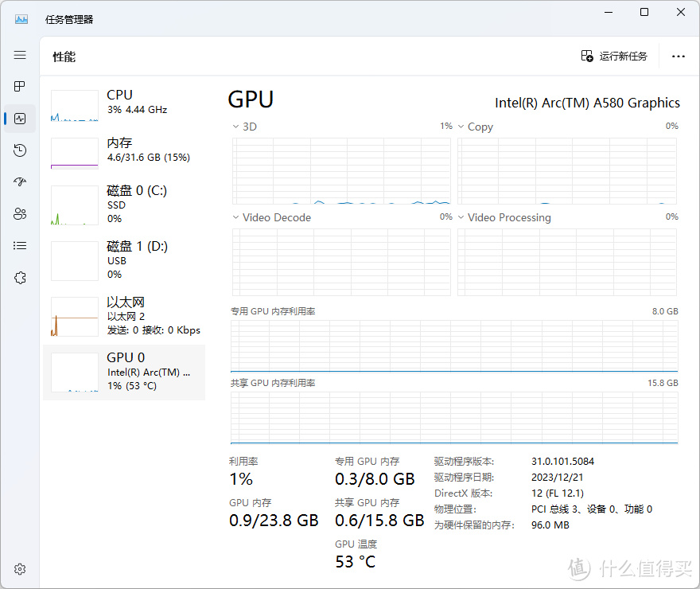Open the more options ellipsis menu

click(x=678, y=57)
